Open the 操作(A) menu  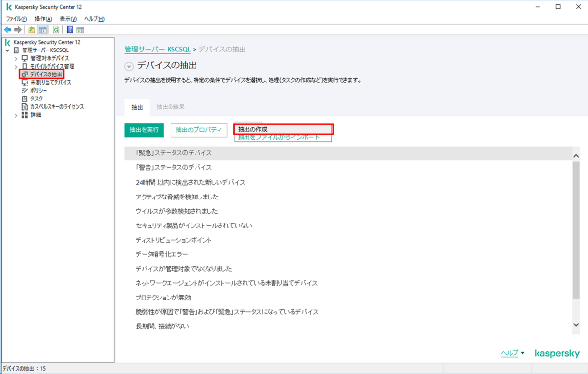(x=43, y=19)
